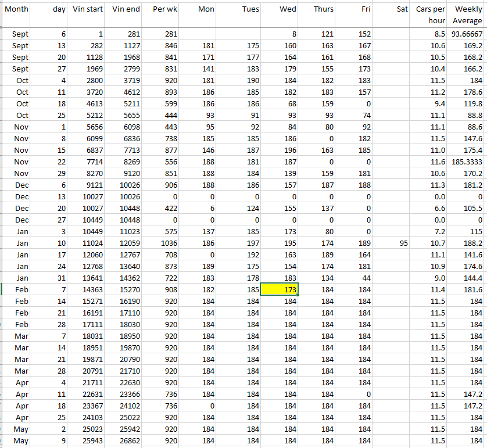Image resolution: width=487 pixels, height=448 pixels.
Task: Click the Weekly Average value 185.3333
Action: [x=467, y=162]
